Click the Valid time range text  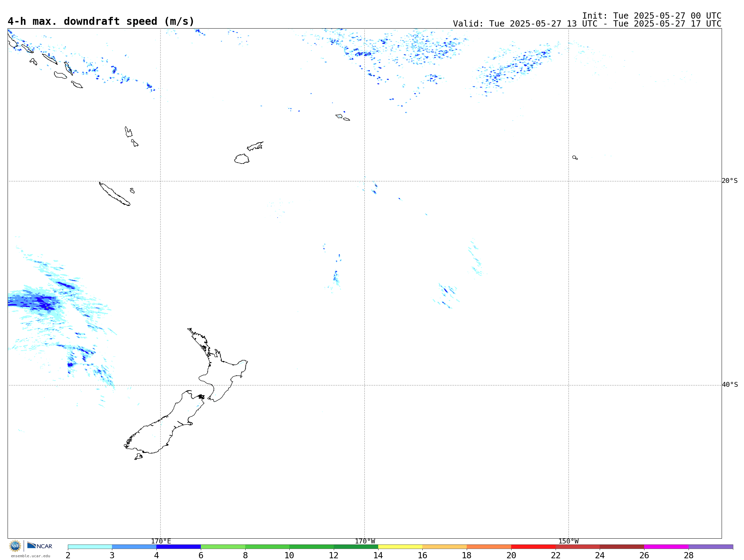click(587, 24)
